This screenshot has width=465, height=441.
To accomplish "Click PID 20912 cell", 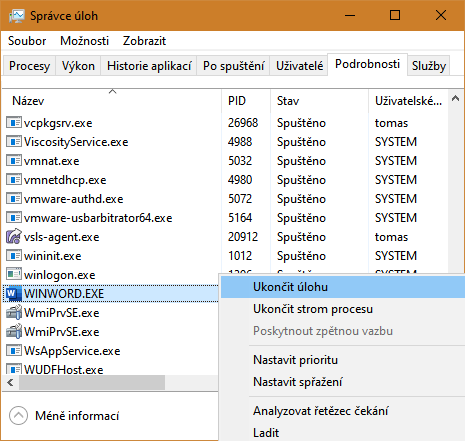I will [x=243, y=237].
